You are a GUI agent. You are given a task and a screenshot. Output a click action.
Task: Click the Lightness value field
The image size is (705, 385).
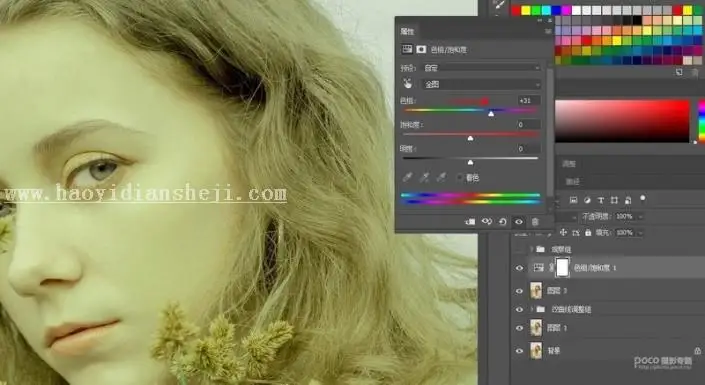[x=528, y=148]
